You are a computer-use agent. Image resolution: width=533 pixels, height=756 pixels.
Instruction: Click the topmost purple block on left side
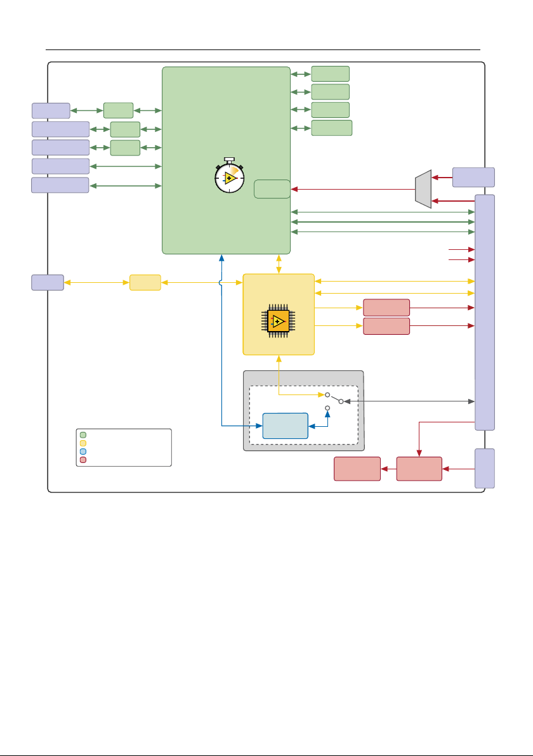click(x=51, y=110)
